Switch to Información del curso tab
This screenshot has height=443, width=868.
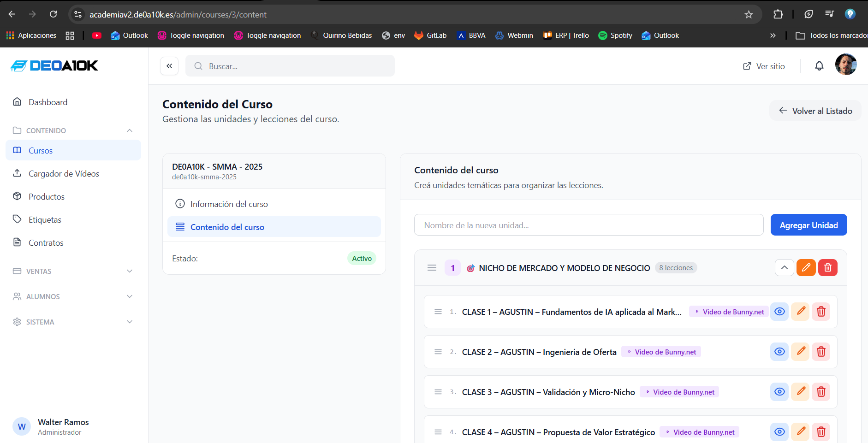pyautogui.click(x=274, y=204)
